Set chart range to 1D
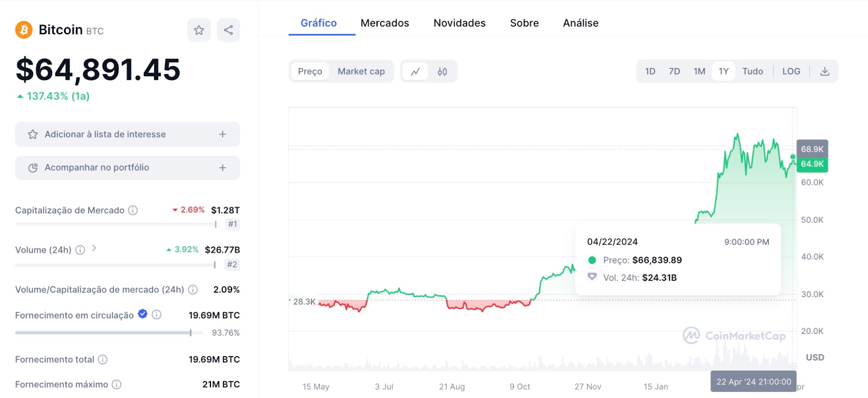868x398 pixels. pyautogui.click(x=650, y=71)
